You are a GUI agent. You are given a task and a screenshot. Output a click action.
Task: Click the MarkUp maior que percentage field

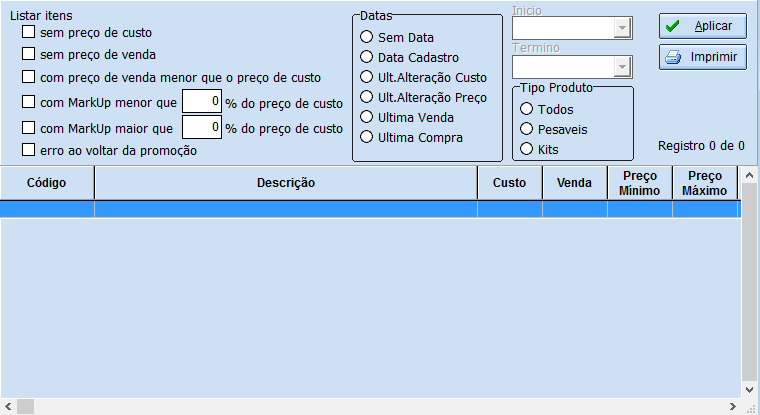coord(202,127)
